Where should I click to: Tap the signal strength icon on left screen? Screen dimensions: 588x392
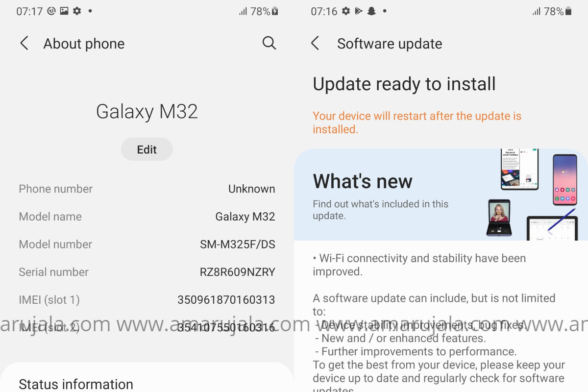tap(243, 11)
